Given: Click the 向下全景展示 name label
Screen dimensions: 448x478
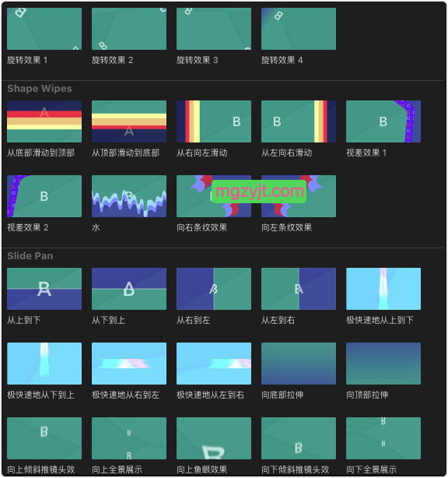Looking at the screenshot, I should [x=371, y=469].
